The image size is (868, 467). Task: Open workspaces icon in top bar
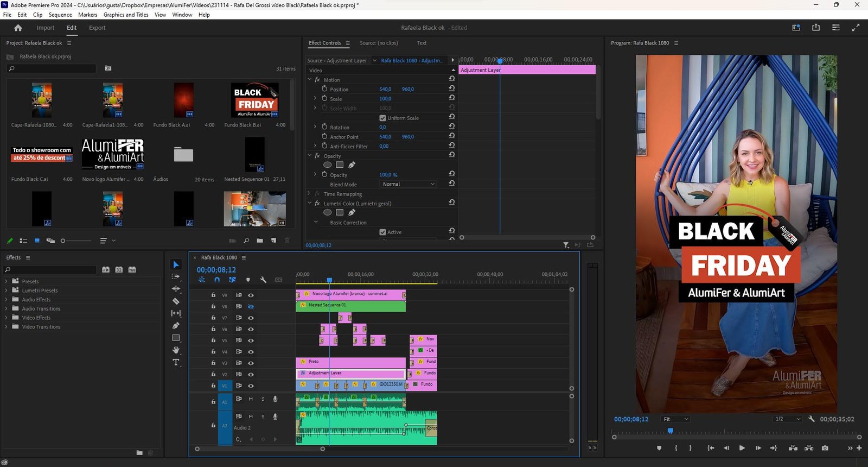pyautogui.click(x=835, y=28)
